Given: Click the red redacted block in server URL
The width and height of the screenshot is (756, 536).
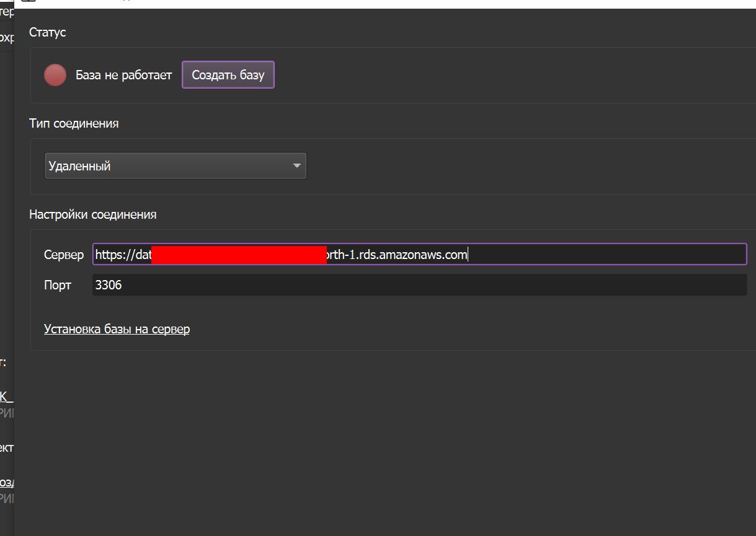Looking at the screenshot, I should click(x=239, y=255).
